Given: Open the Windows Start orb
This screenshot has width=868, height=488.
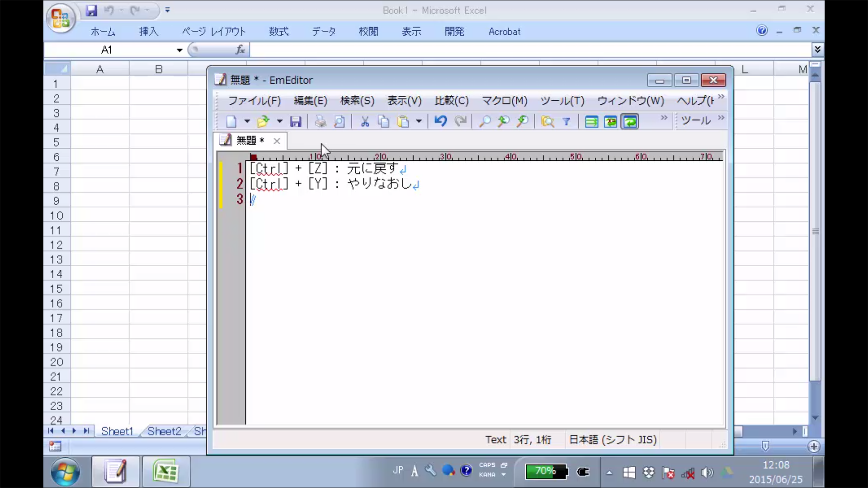Looking at the screenshot, I should [x=65, y=472].
